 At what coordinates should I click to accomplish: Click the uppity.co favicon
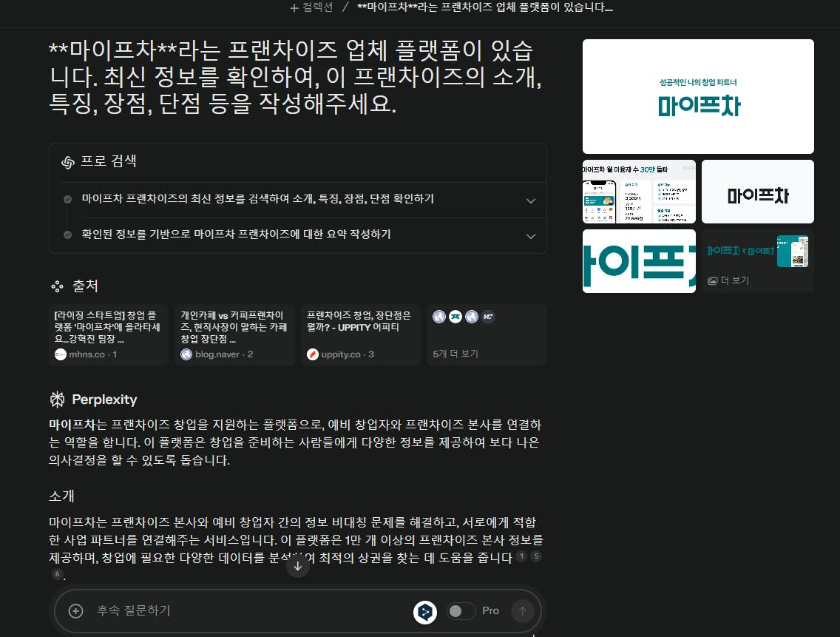coord(312,354)
